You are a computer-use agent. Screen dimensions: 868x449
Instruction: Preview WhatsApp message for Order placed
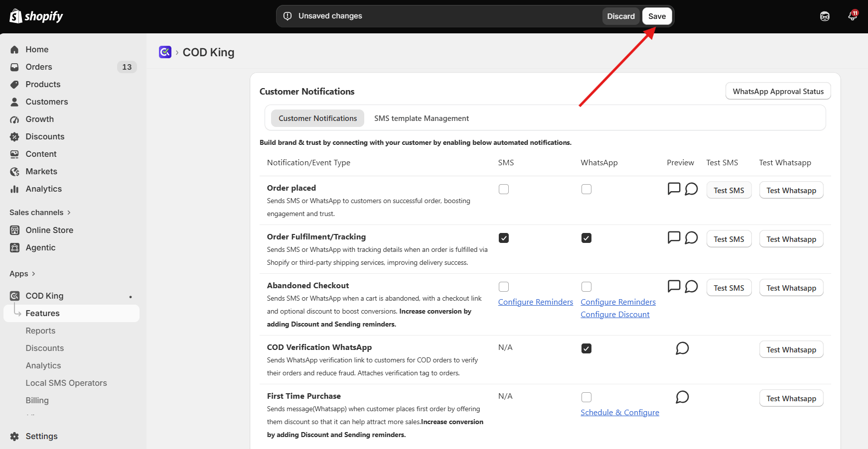691,189
